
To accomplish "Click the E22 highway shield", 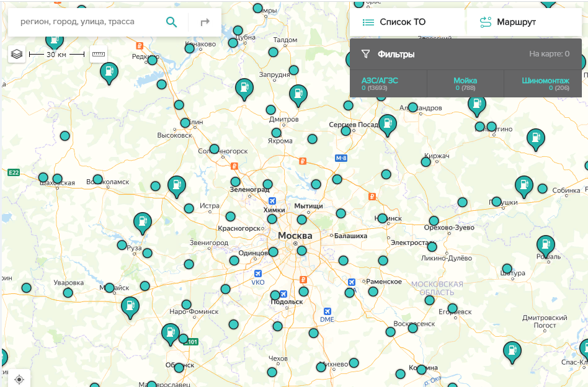I will point(14,172).
